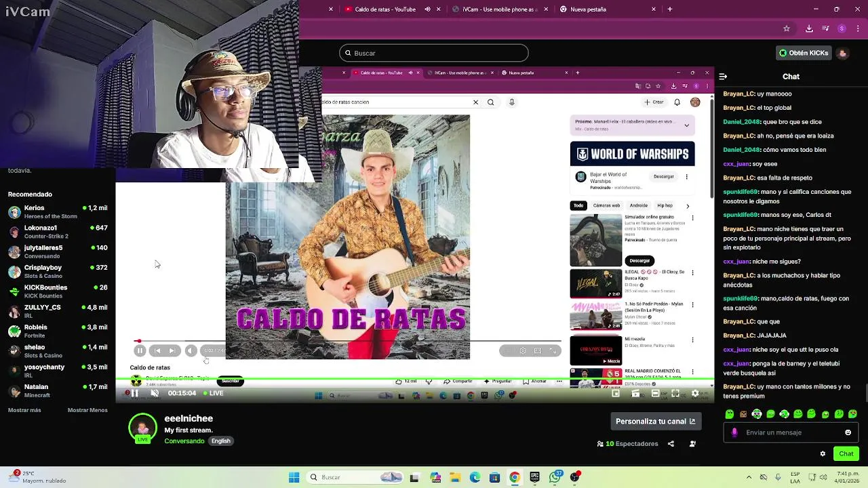
Task: Click Mostrar más in recommended list
Action: (24, 410)
